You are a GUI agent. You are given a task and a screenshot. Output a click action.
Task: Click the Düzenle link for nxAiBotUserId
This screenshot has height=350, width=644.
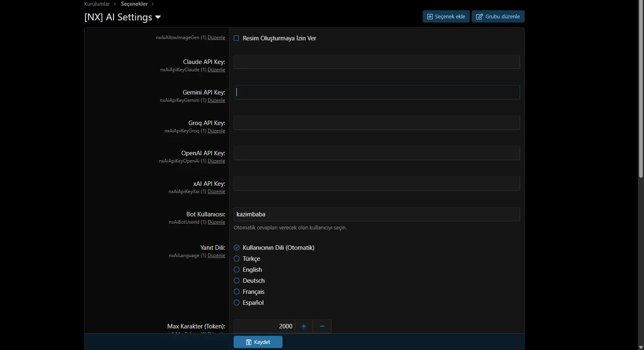coord(216,222)
